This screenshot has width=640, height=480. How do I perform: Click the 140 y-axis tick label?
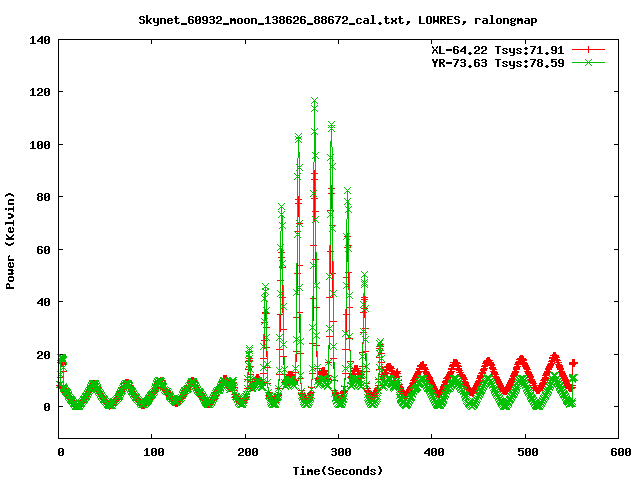[40, 40]
